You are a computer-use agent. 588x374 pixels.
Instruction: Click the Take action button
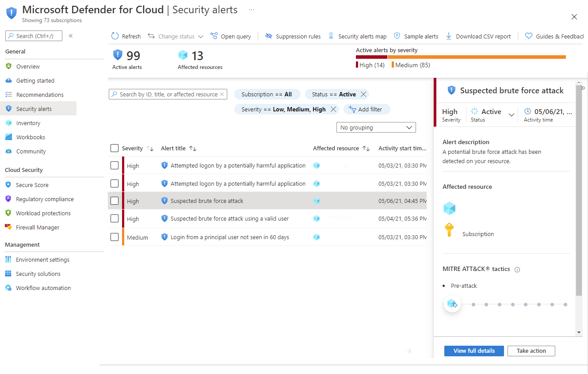(x=531, y=351)
